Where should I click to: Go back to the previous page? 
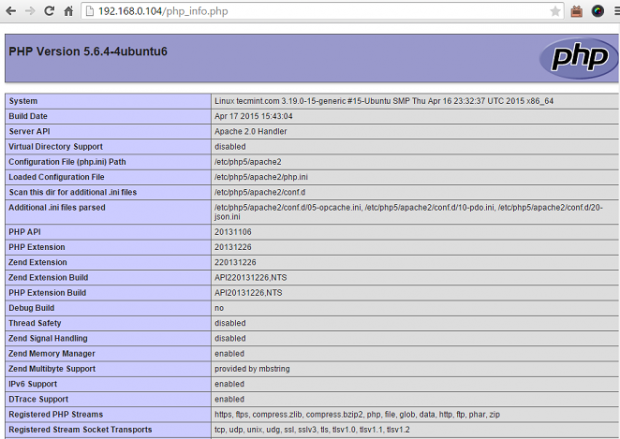[x=11, y=11]
